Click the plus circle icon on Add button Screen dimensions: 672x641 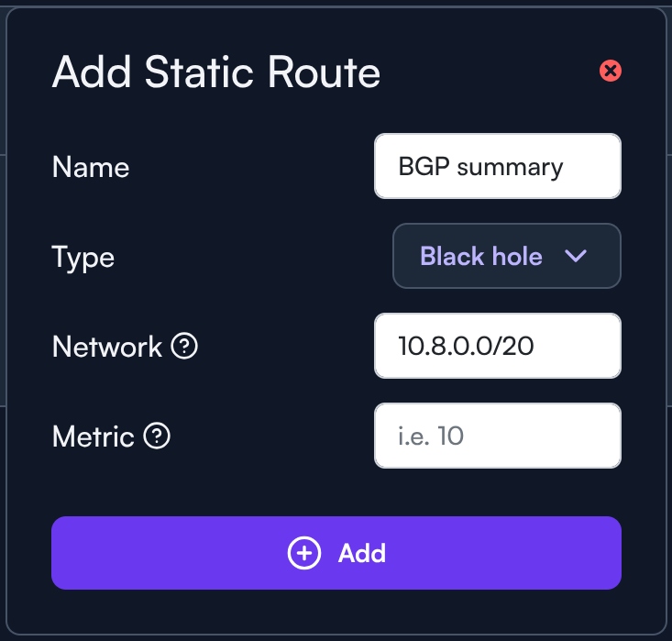(x=304, y=553)
